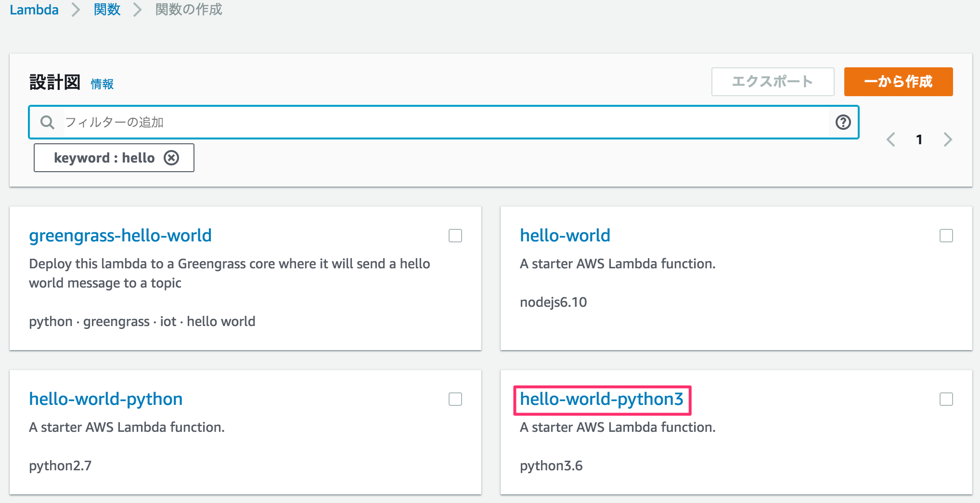The image size is (980, 503).
Task: Click the search magnifier icon
Action: pyautogui.click(x=47, y=122)
